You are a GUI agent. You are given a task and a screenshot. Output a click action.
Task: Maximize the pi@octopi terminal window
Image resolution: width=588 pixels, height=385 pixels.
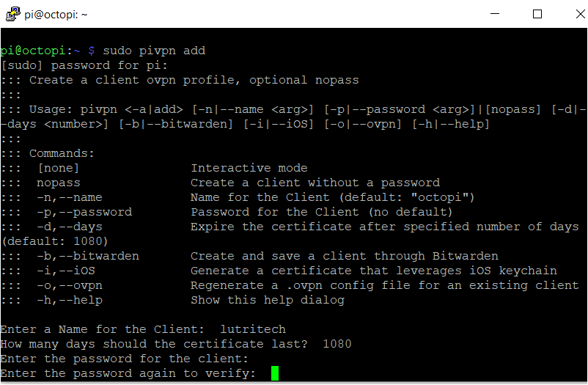pyautogui.click(x=537, y=14)
